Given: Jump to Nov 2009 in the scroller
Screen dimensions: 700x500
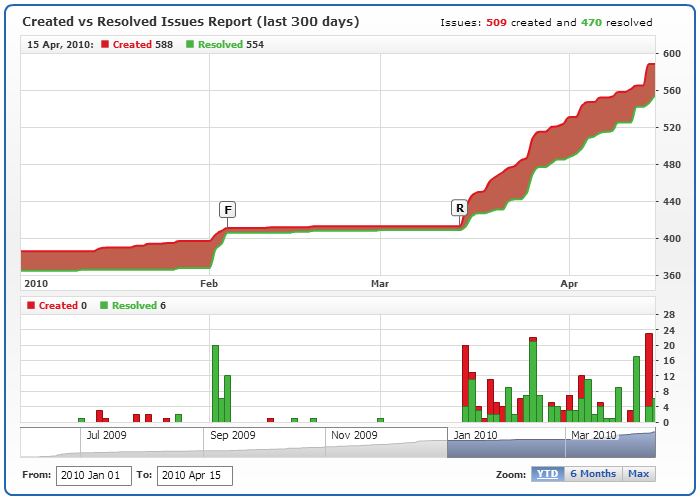Looking at the screenshot, I should [355, 435].
